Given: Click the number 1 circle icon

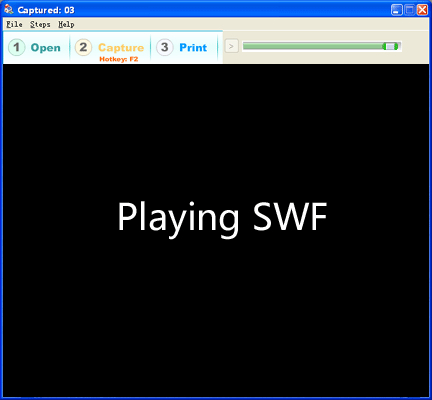Looking at the screenshot, I should [16, 47].
